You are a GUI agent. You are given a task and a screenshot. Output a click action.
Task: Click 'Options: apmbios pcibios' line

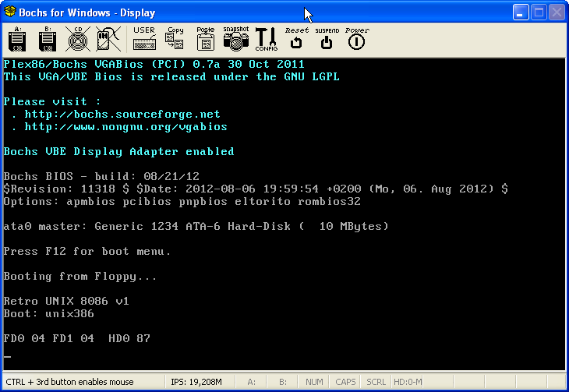click(x=182, y=201)
